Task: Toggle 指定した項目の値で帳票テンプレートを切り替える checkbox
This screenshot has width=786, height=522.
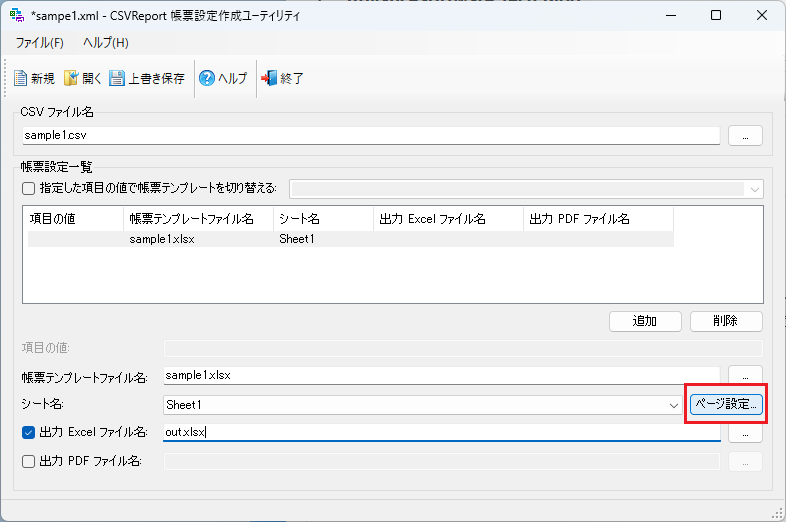Action: click(x=29, y=189)
